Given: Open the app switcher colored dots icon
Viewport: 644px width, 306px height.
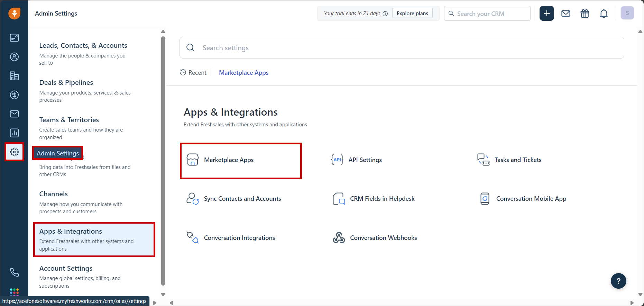Looking at the screenshot, I should (x=14, y=292).
